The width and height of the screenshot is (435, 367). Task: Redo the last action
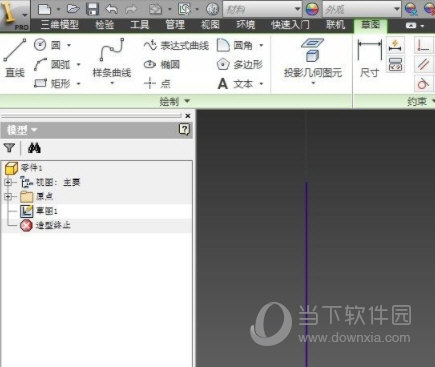(131, 9)
